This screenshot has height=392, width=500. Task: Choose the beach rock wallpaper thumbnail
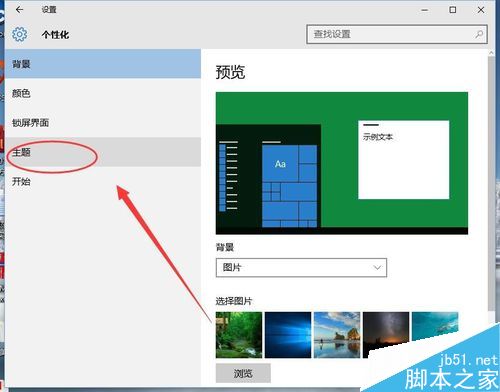click(337, 335)
